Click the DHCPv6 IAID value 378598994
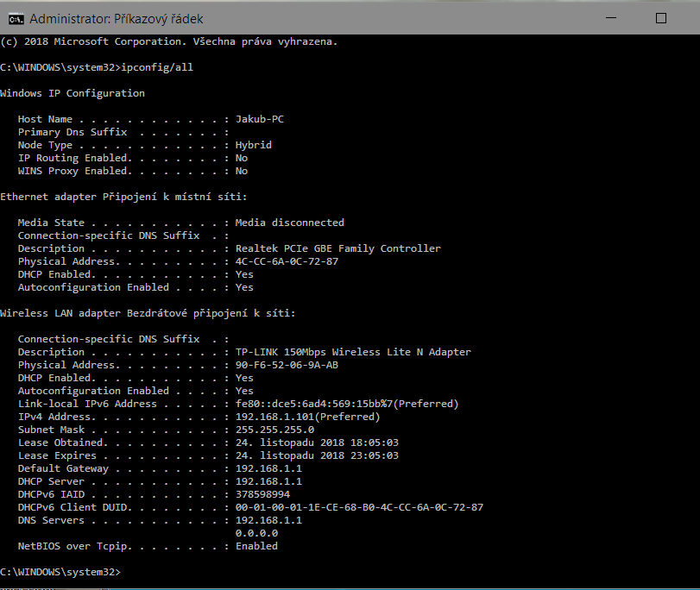The image size is (700, 590). 262,494
